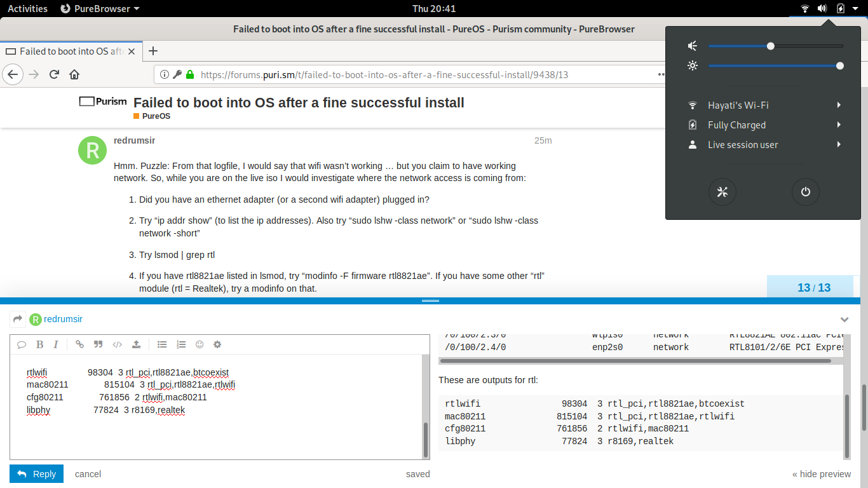Click the brightness sun icon
This screenshot has height=488, width=868.
click(693, 65)
